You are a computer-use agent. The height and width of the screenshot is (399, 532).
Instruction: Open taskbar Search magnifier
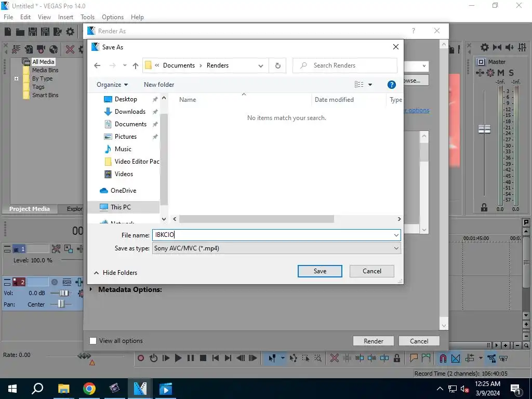(37, 389)
